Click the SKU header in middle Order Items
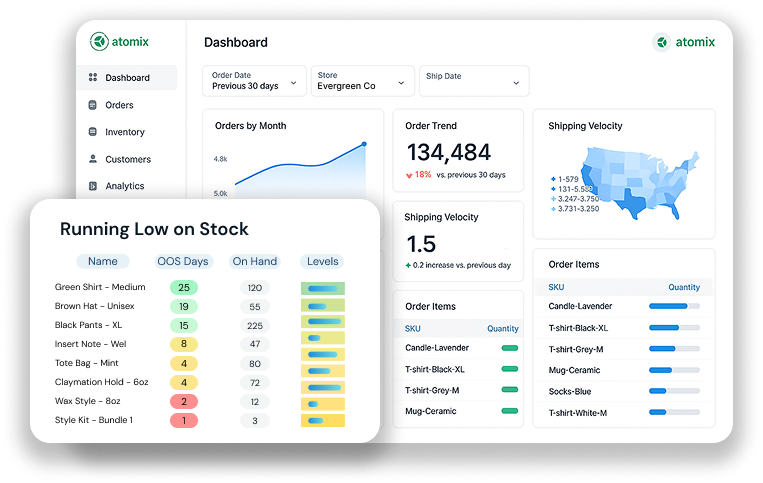 pos(413,329)
